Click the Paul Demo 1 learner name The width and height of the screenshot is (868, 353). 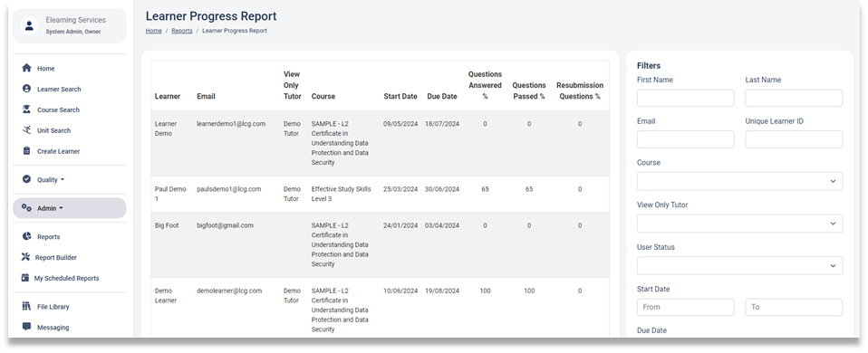[170, 194]
